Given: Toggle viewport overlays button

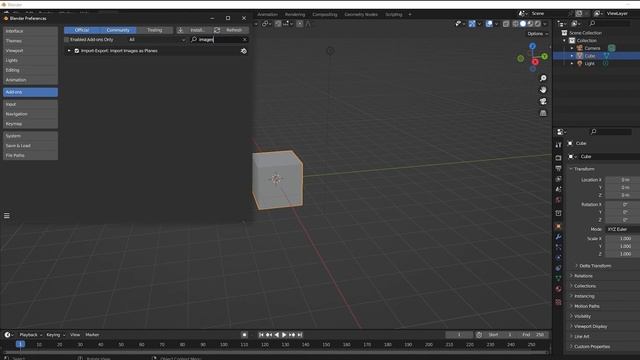Looking at the screenshot, I should click(489, 24).
